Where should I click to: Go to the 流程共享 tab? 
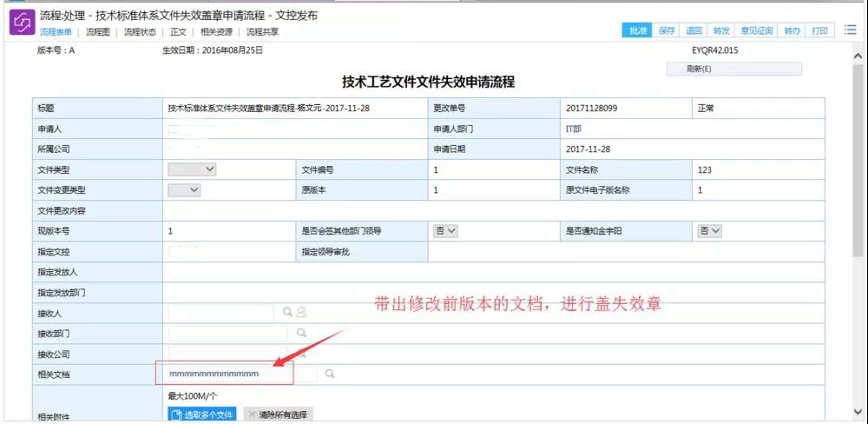click(x=262, y=32)
